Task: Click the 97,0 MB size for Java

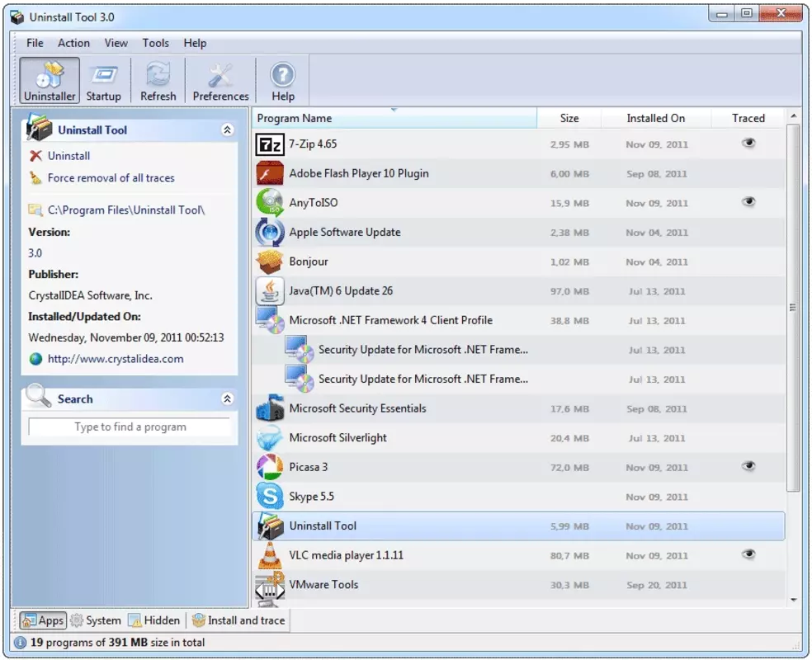Action: (x=569, y=291)
